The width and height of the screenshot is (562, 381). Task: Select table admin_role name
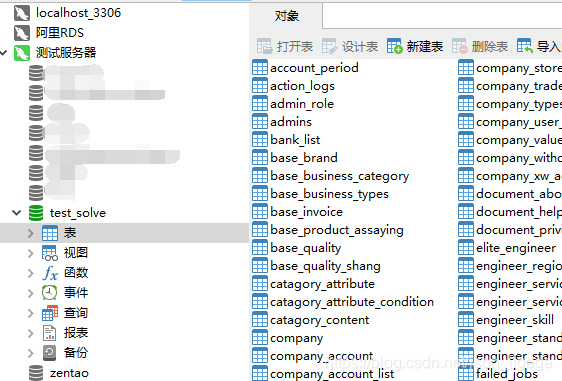[302, 104]
